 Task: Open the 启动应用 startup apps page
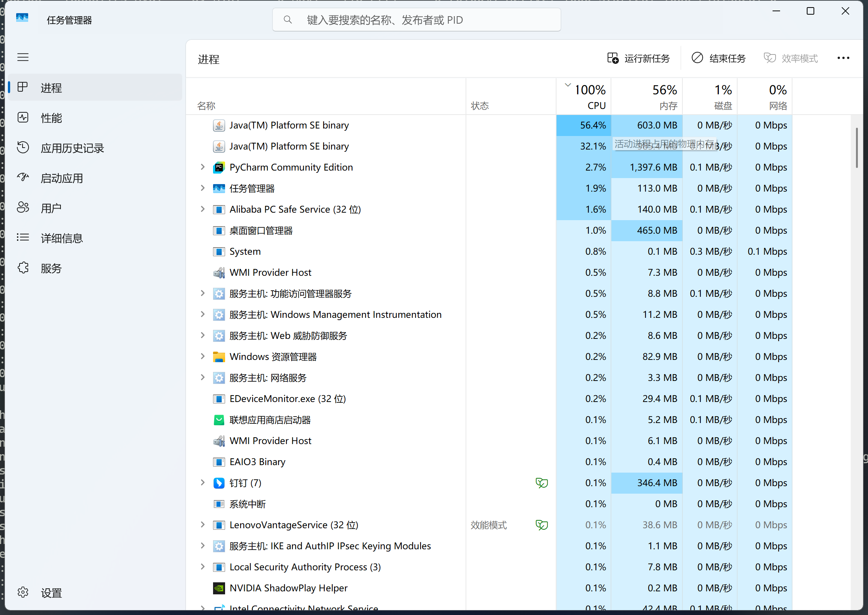62,178
